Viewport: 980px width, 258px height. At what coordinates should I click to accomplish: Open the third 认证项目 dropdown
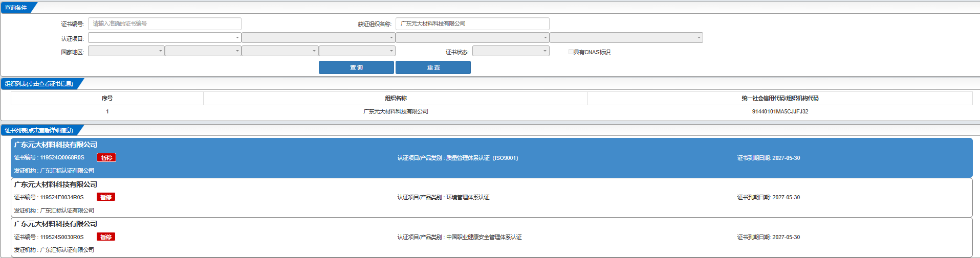472,38
